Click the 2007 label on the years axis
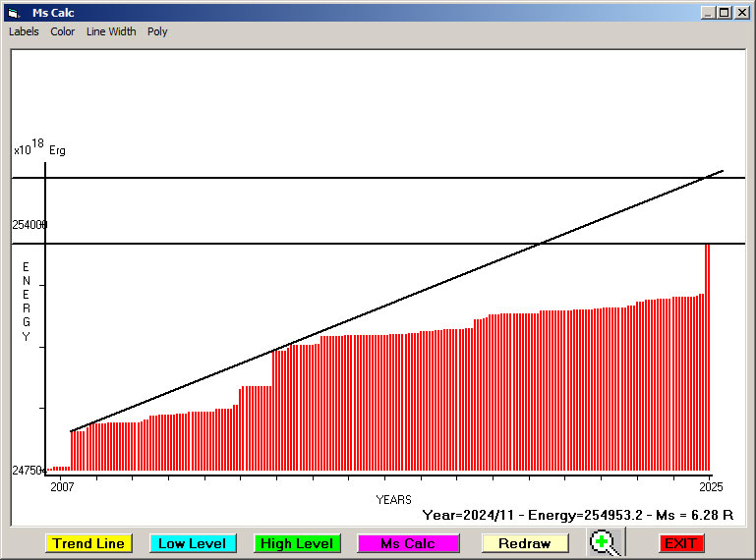This screenshot has width=756, height=560. pos(62,486)
